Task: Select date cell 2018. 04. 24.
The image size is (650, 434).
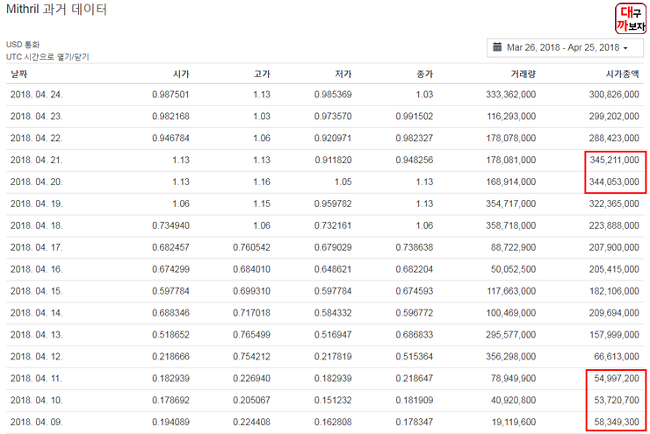Action: click(36, 95)
